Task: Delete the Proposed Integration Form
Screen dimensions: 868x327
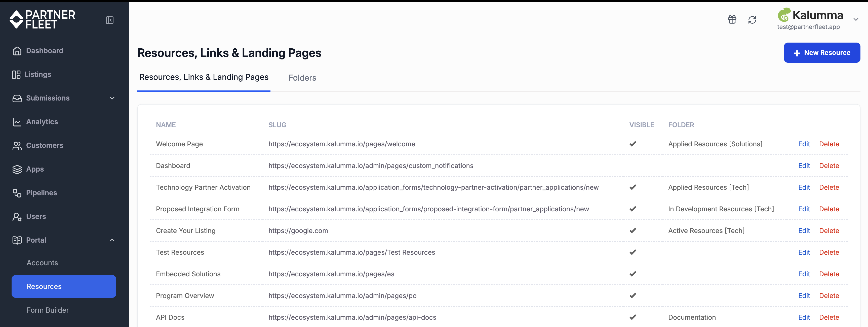Action: click(829, 209)
